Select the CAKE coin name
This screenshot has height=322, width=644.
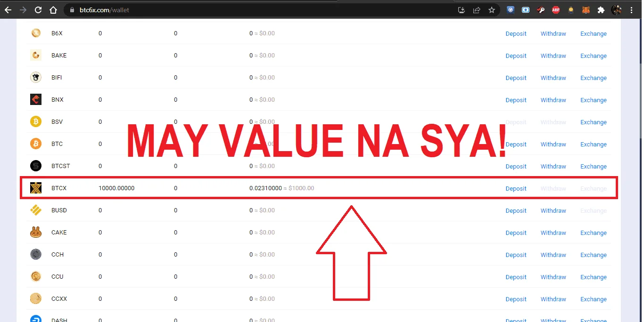[x=59, y=233]
